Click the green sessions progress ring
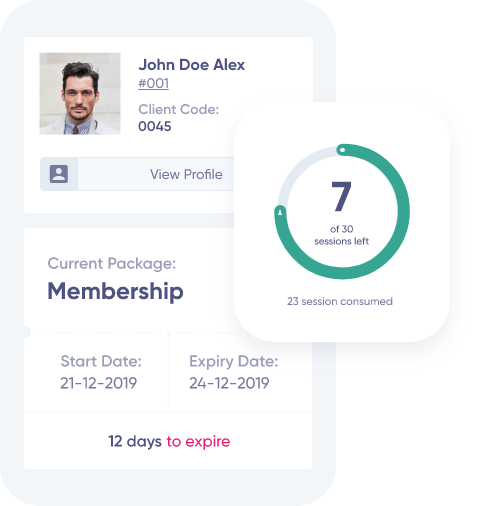 pos(342,211)
